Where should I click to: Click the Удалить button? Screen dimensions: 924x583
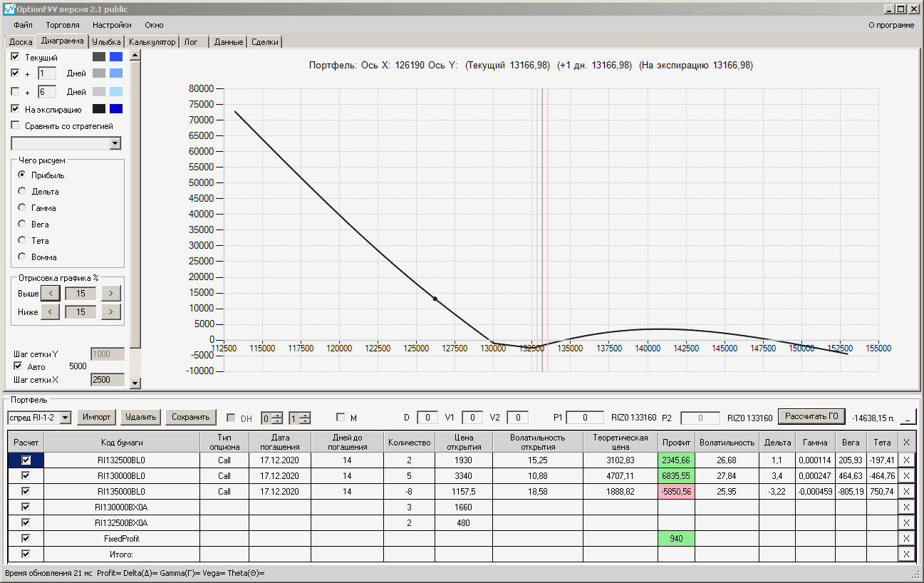pos(140,418)
